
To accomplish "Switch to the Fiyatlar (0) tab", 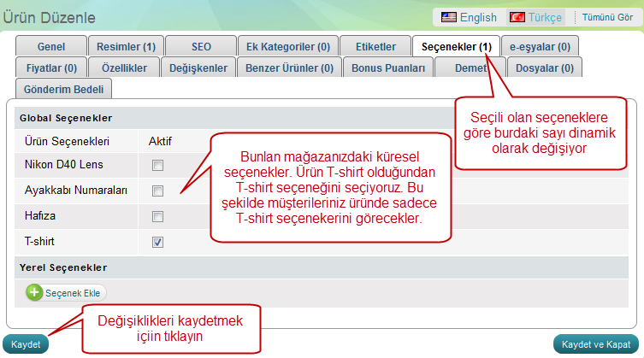I will pos(52,67).
